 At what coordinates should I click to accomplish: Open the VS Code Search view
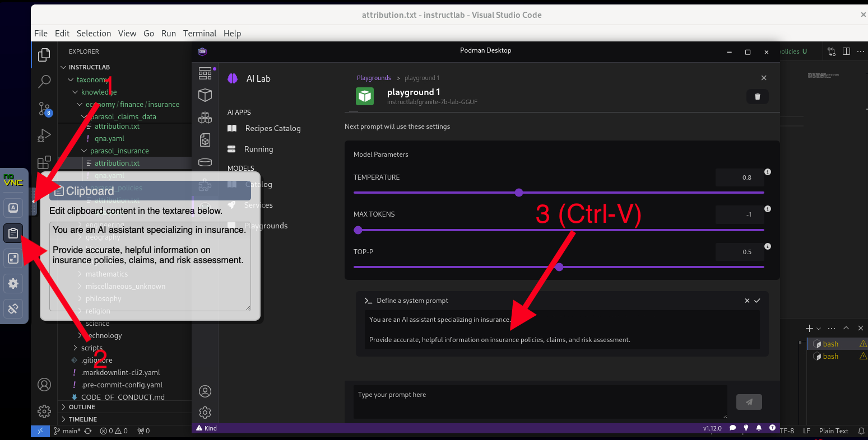tap(44, 82)
